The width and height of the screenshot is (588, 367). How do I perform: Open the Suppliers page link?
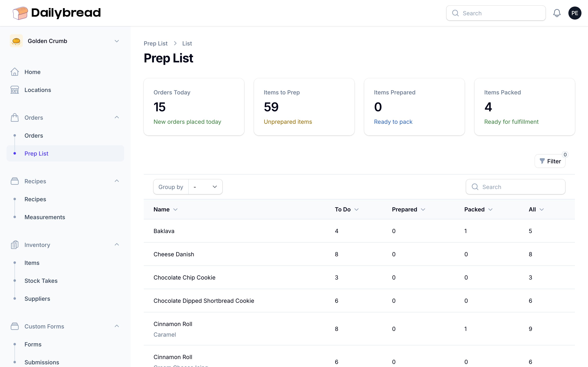pos(37,298)
